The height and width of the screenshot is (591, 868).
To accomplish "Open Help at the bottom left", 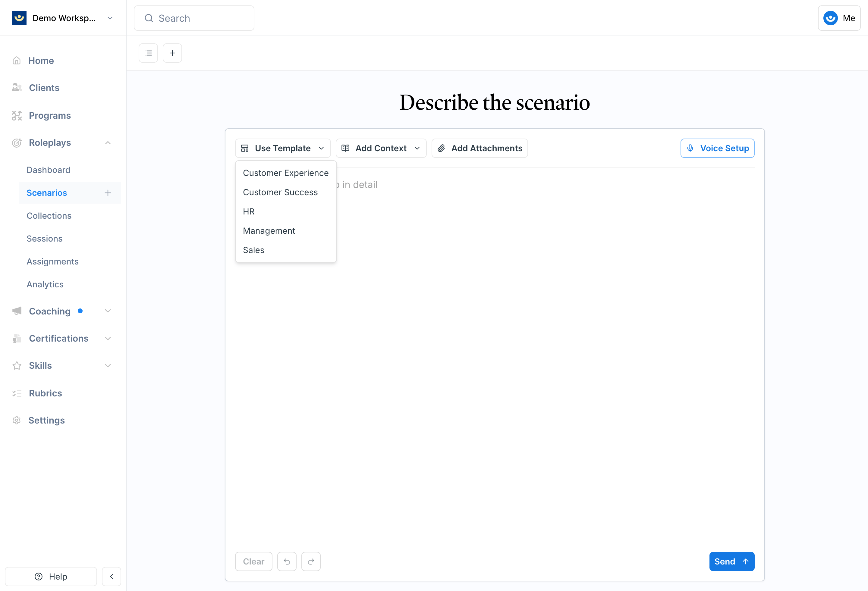I will click(x=51, y=577).
